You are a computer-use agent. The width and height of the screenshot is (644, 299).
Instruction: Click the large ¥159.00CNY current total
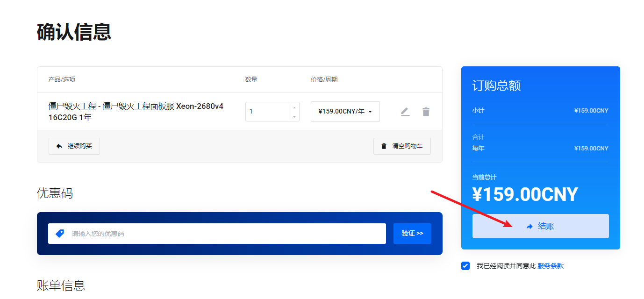525,194
